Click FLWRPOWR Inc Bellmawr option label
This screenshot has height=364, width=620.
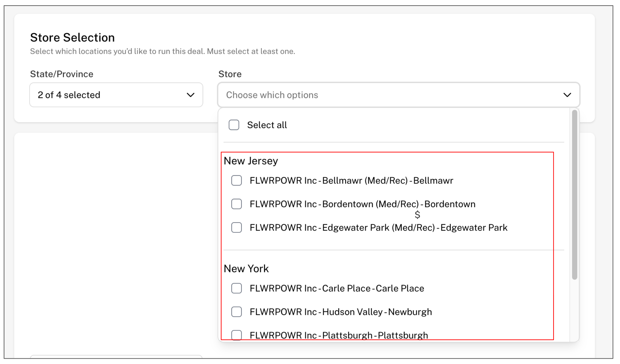click(x=351, y=180)
